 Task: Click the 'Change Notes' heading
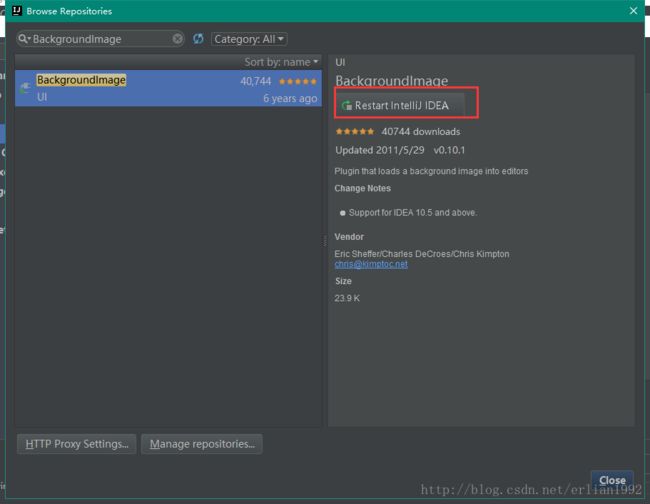pyautogui.click(x=362, y=188)
